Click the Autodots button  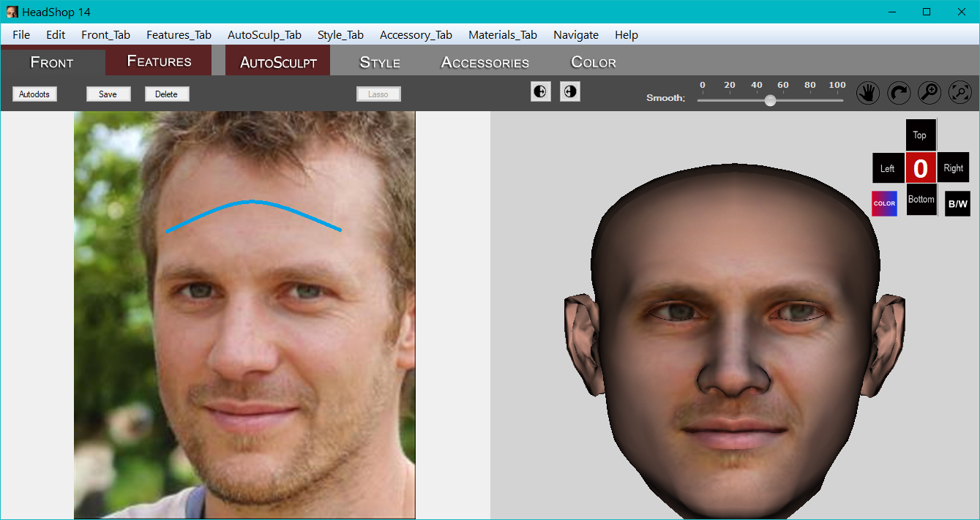pos(34,94)
